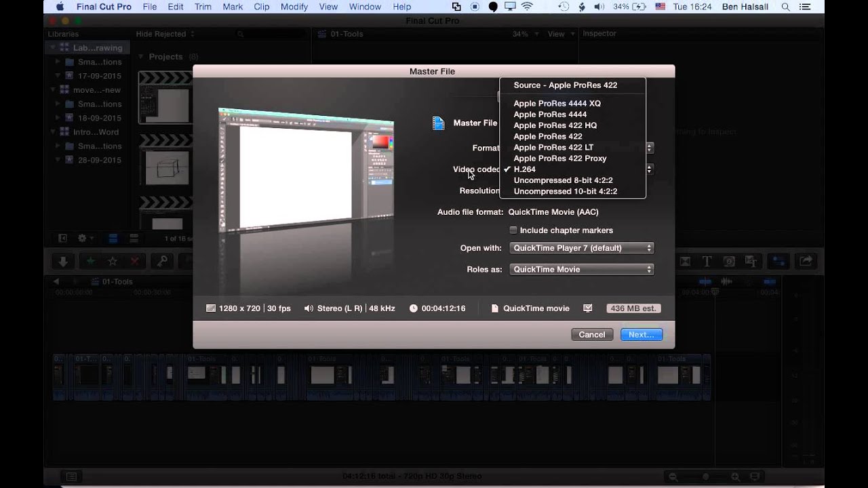Open the Hide Rejected filter dropdown
The width and height of the screenshot is (868, 488).
tap(165, 34)
